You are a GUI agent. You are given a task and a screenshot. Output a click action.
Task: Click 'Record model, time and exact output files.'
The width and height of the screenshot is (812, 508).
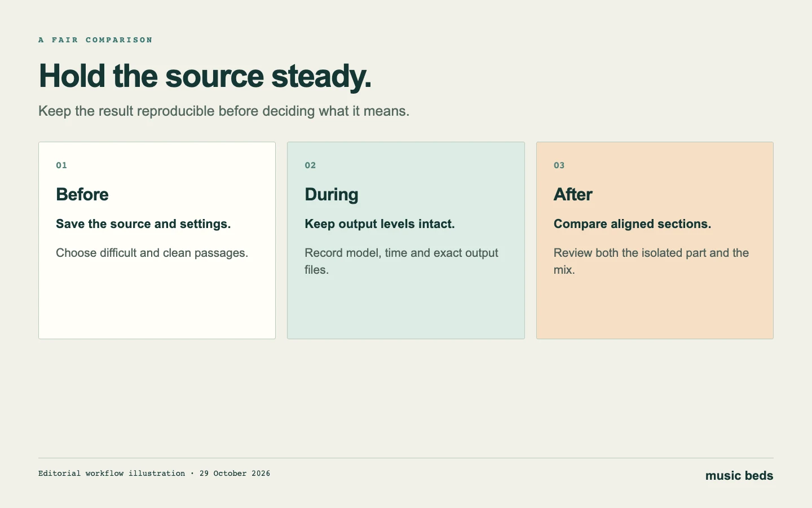click(x=401, y=261)
